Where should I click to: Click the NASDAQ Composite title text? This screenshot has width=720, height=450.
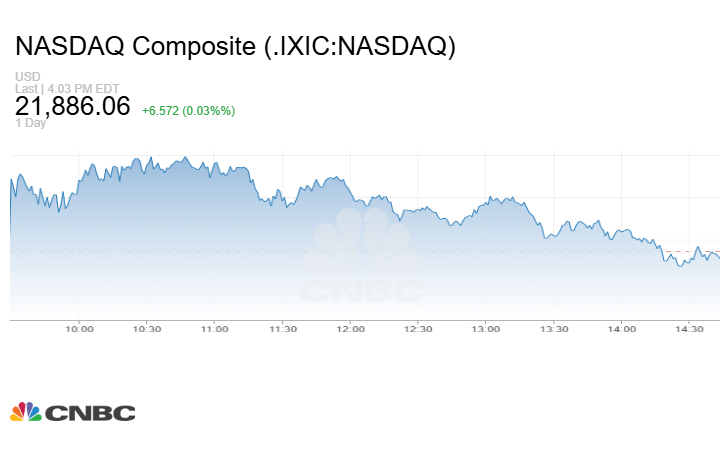coord(236,46)
